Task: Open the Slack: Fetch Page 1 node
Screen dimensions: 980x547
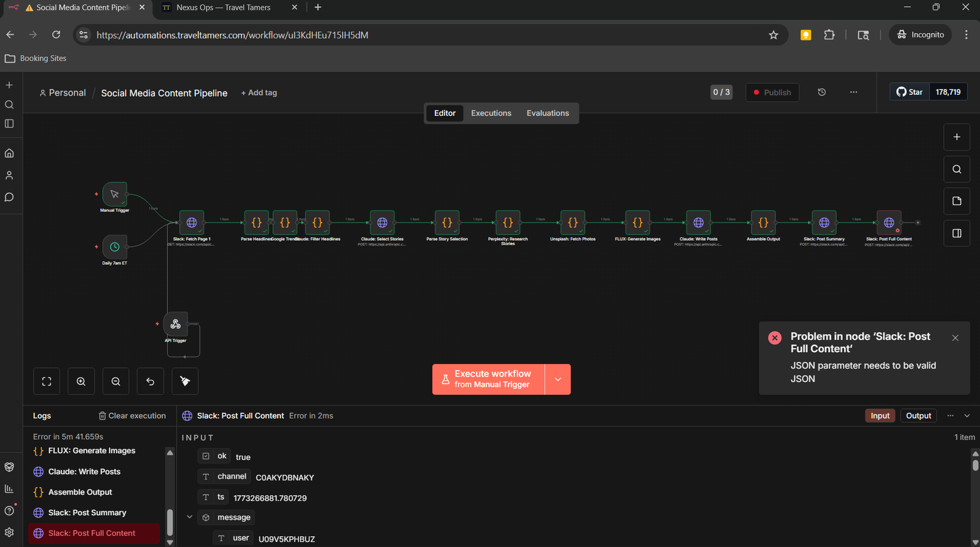Action: click(x=192, y=223)
